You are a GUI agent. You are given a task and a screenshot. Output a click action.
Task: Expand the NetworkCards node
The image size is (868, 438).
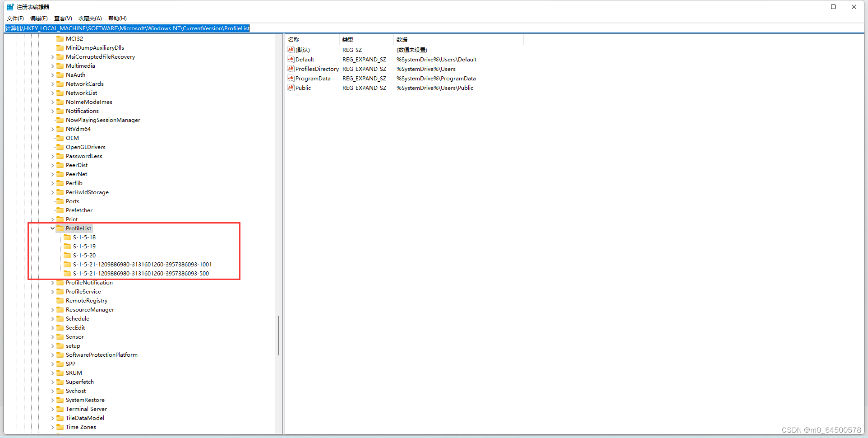tap(52, 84)
